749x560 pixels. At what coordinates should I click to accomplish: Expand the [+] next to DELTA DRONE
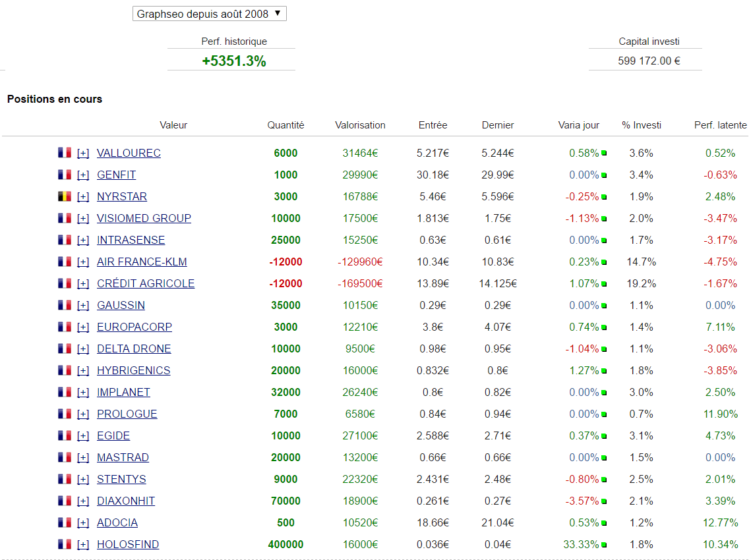(83, 349)
